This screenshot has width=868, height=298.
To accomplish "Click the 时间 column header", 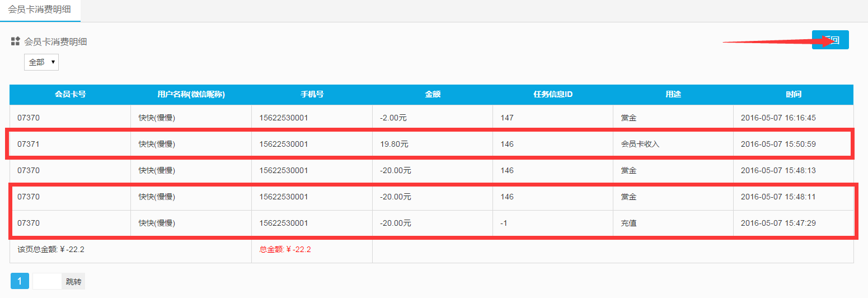I will (793, 94).
